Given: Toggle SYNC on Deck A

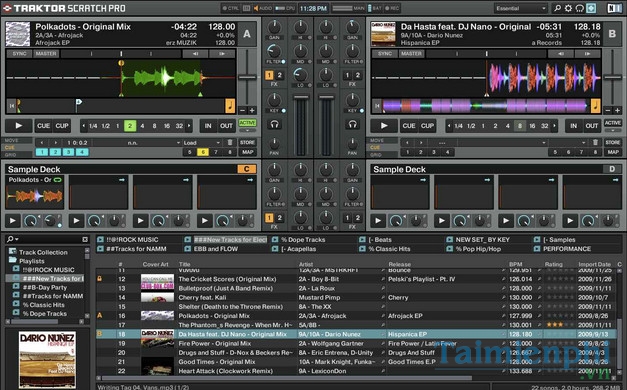Looking at the screenshot, I should (x=19, y=54).
